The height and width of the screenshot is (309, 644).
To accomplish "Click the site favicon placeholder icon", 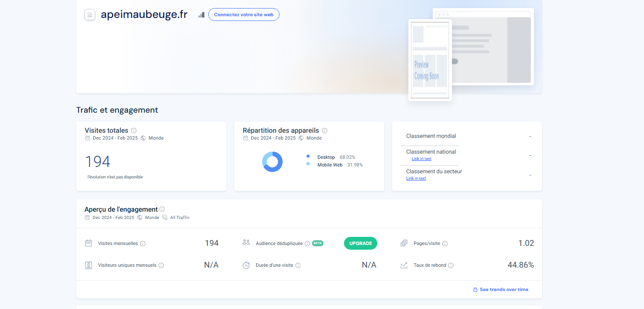I will click(x=90, y=15).
